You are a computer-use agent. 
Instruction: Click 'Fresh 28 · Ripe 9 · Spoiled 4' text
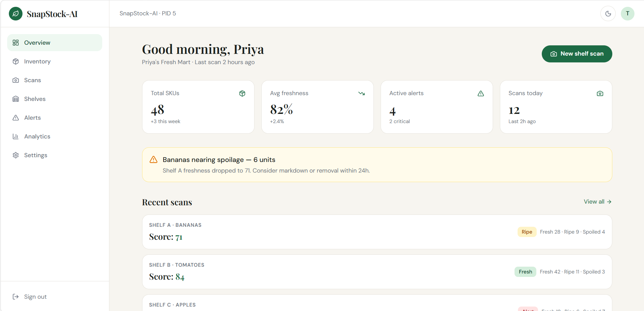click(572, 232)
